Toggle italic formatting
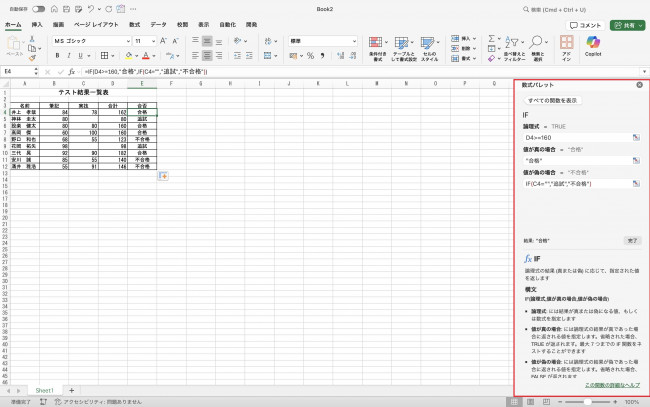This screenshot has height=407, width=650. [69, 56]
